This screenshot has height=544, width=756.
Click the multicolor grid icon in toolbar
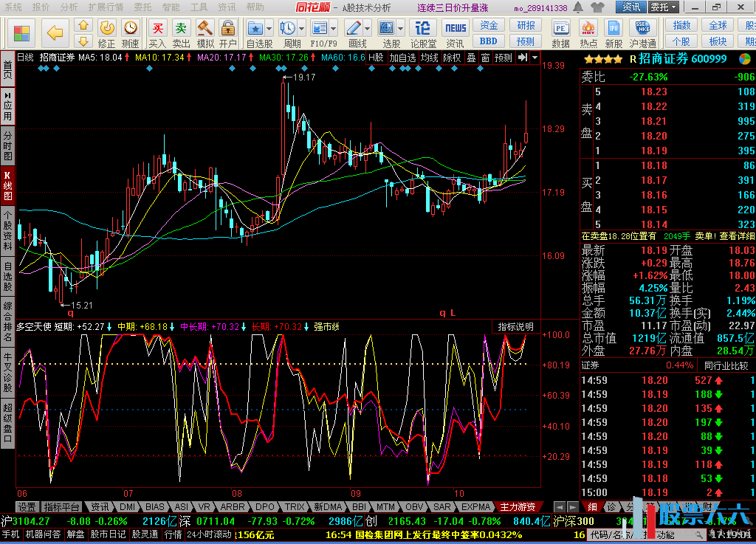click(22, 33)
